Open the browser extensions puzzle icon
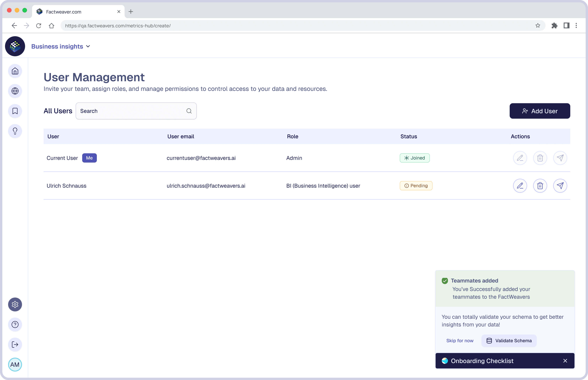Screen dimensions: 588x380 click(554, 25)
